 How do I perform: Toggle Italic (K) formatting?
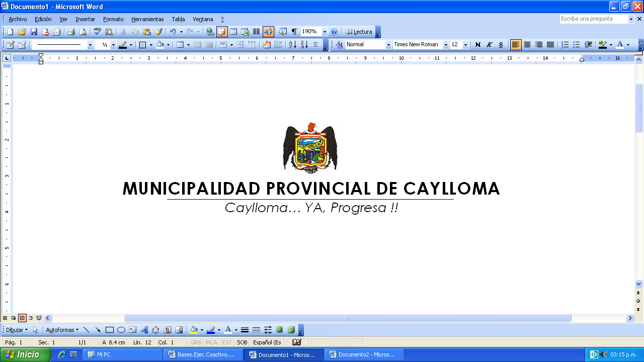coord(489,45)
